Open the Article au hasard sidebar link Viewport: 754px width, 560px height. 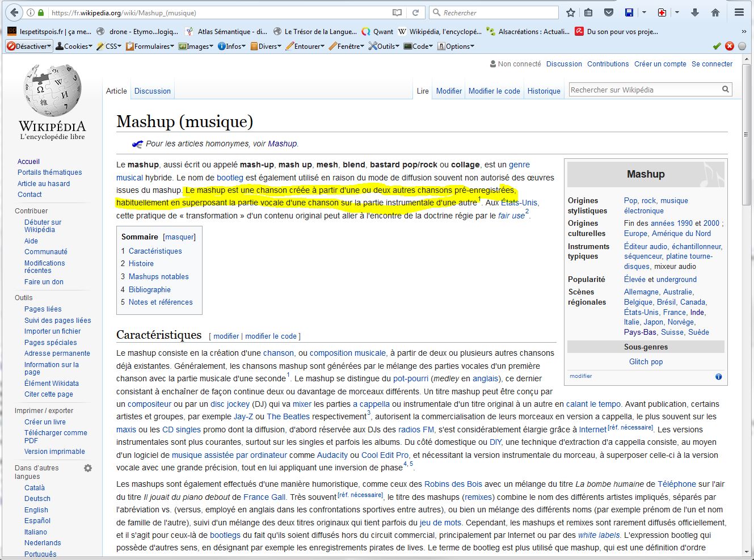[44, 184]
